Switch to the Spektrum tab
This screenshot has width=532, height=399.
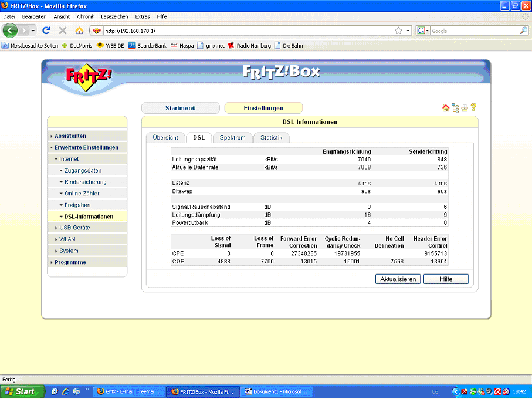pos(232,137)
